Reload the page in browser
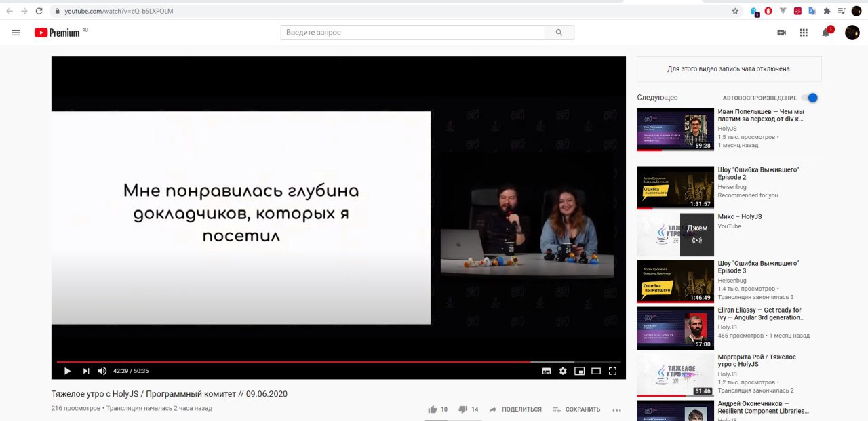This screenshot has width=868, height=421. coord(39,11)
